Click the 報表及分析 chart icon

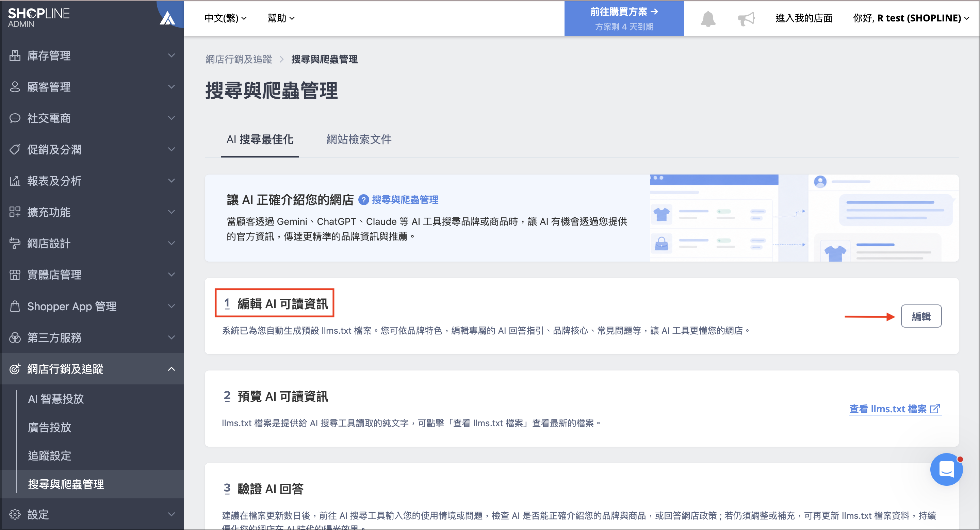[x=15, y=181]
